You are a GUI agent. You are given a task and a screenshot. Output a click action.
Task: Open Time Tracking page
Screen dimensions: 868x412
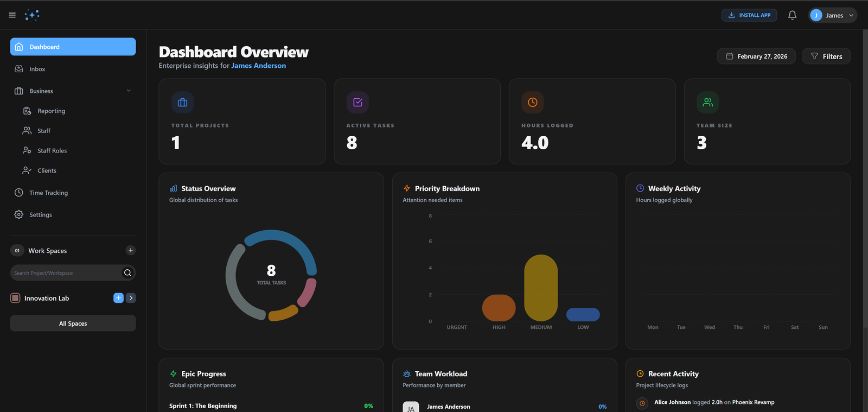(48, 193)
